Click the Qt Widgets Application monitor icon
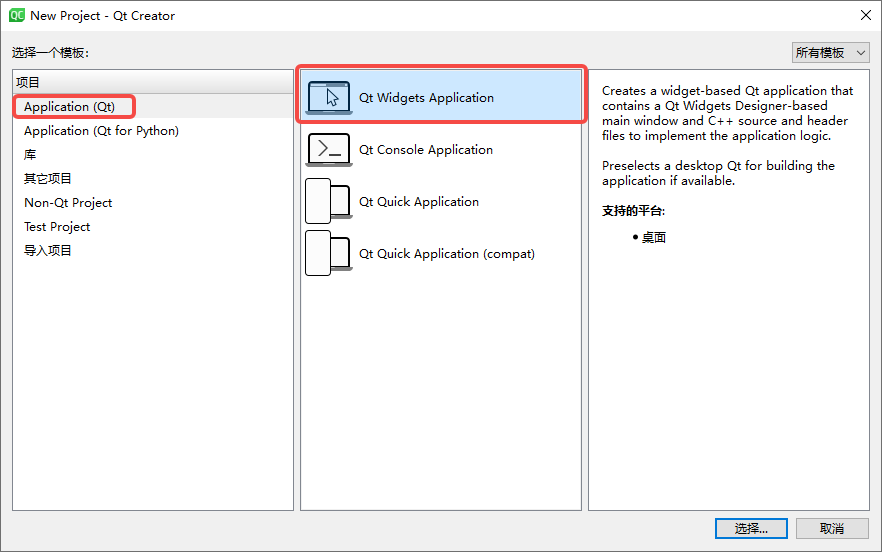The image size is (882, 552). coord(329,97)
